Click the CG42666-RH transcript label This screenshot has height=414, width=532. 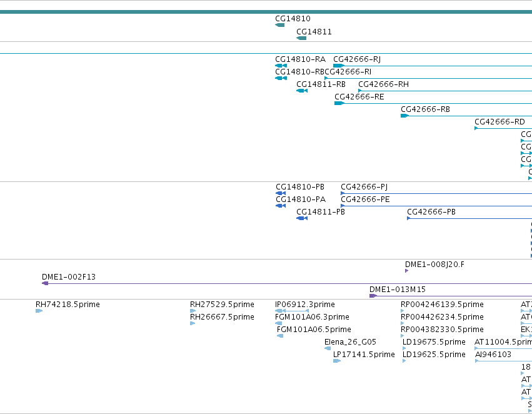click(x=383, y=84)
